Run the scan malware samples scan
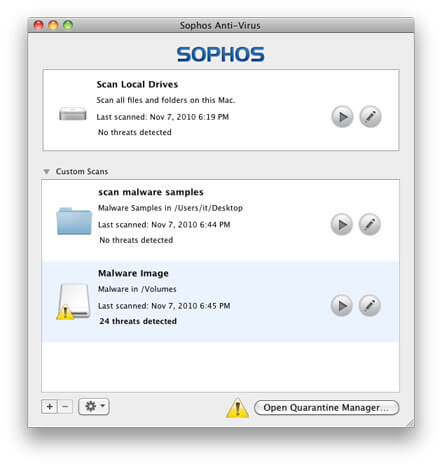Screen dimensions: 442x466 (341, 225)
